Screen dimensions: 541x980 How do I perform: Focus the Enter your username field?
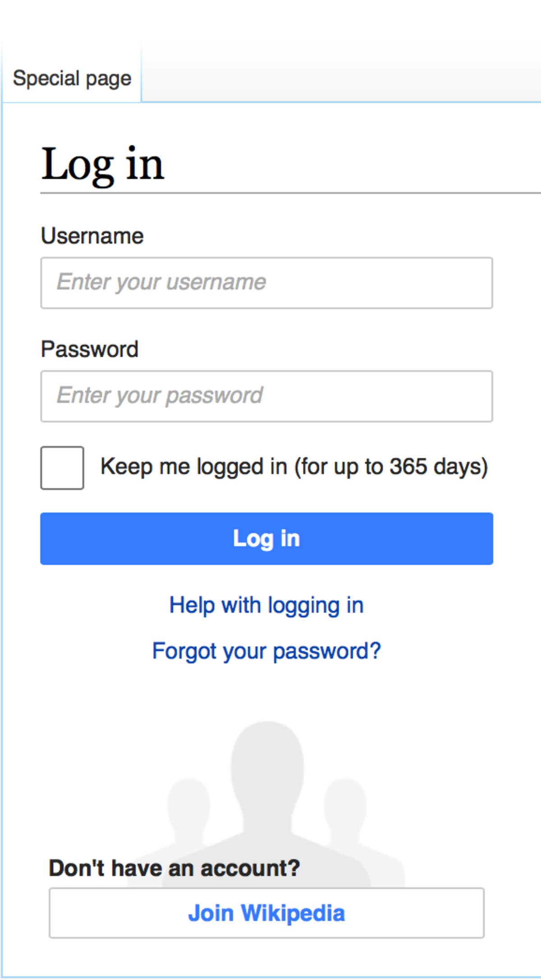(266, 283)
